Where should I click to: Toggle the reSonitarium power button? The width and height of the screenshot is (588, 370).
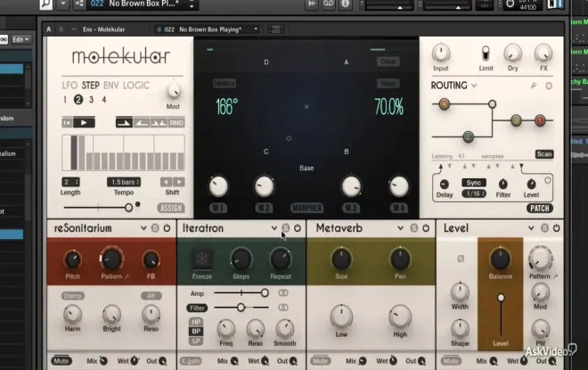click(167, 228)
